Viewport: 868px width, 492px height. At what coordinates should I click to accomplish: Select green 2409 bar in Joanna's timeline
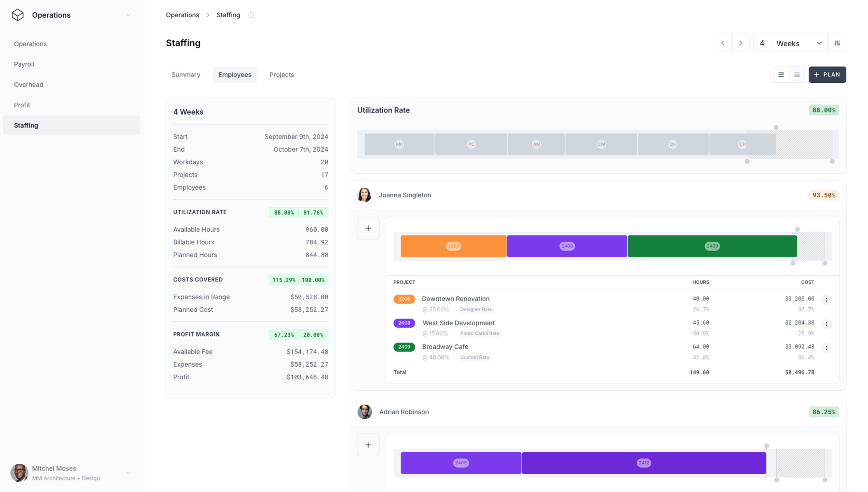[712, 246]
